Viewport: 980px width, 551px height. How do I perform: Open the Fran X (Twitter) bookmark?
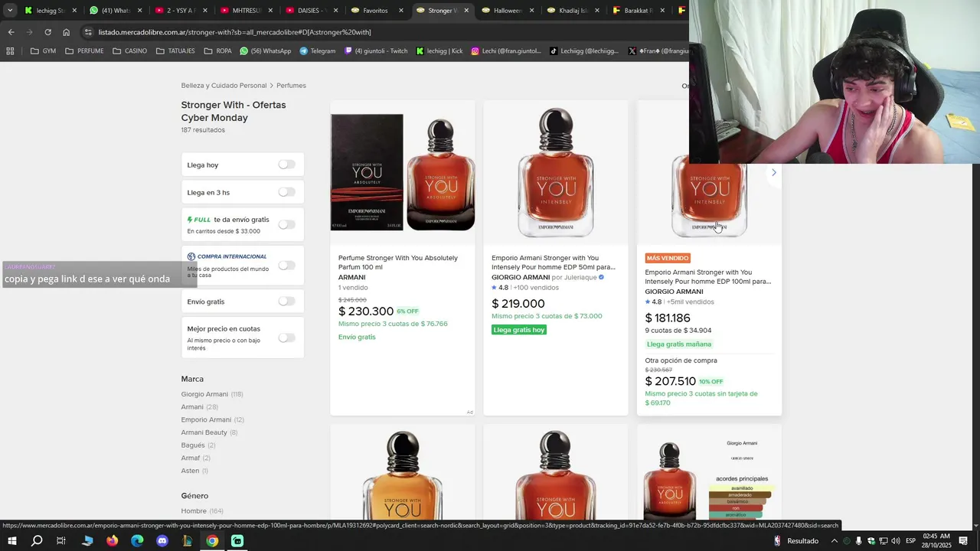tap(658, 51)
